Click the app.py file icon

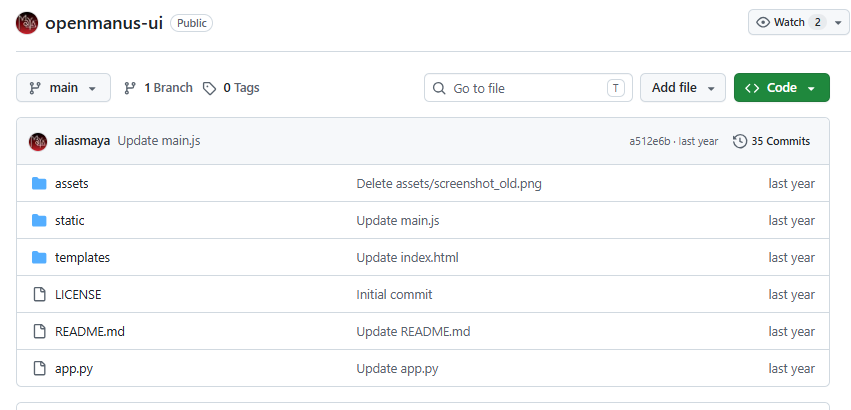[40, 368]
